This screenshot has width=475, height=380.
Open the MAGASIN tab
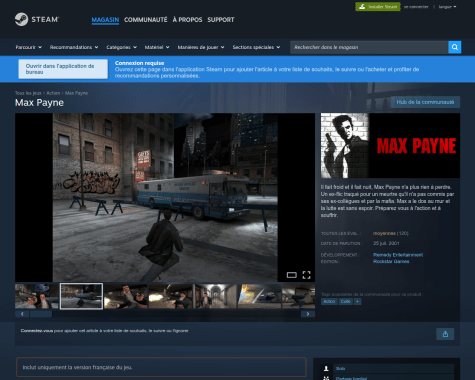[105, 20]
